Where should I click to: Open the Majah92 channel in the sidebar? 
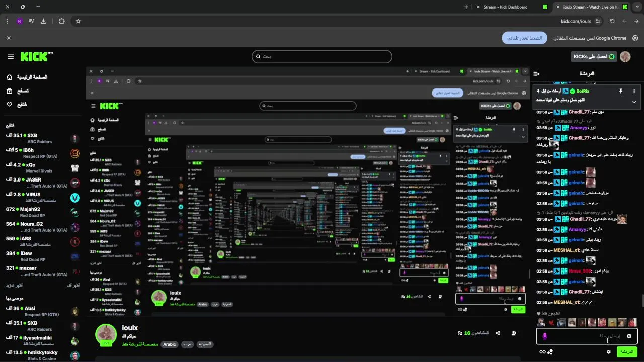click(x=43, y=212)
